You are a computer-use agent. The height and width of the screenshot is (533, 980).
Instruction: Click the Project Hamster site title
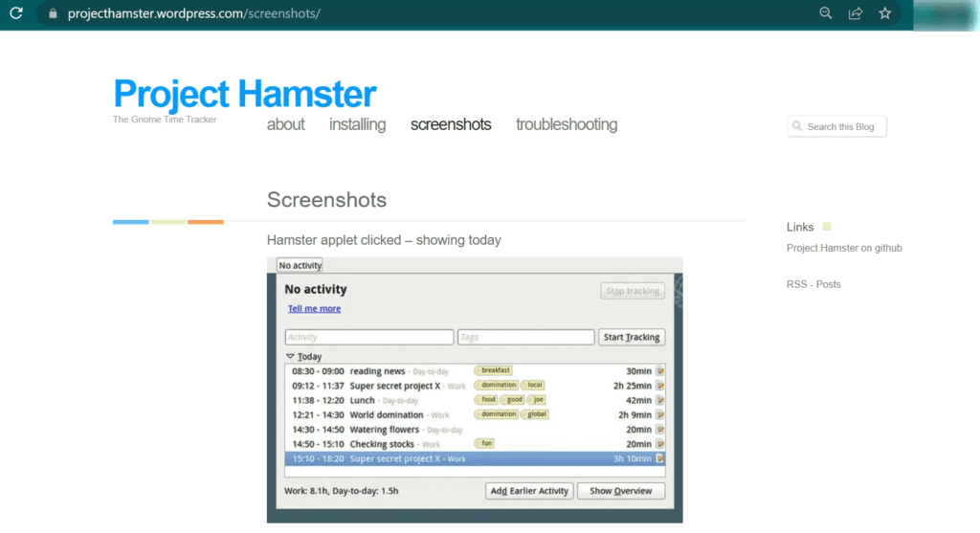coord(244,94)
